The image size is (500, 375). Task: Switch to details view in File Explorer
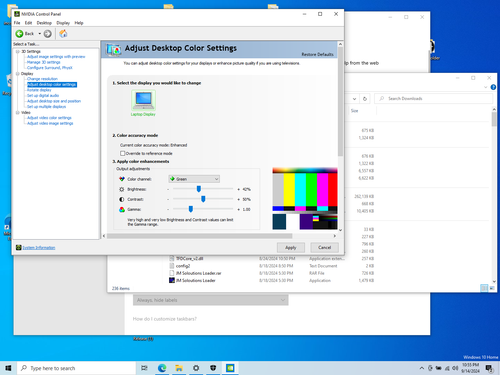484,288
